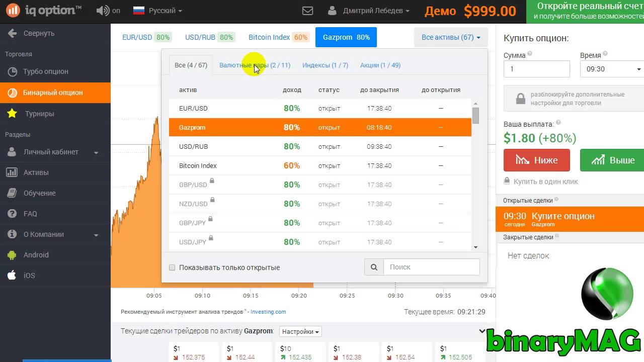Screen dimensions: 644x362
Task: Open Турниры star icon
Action: tap(13, 114)
